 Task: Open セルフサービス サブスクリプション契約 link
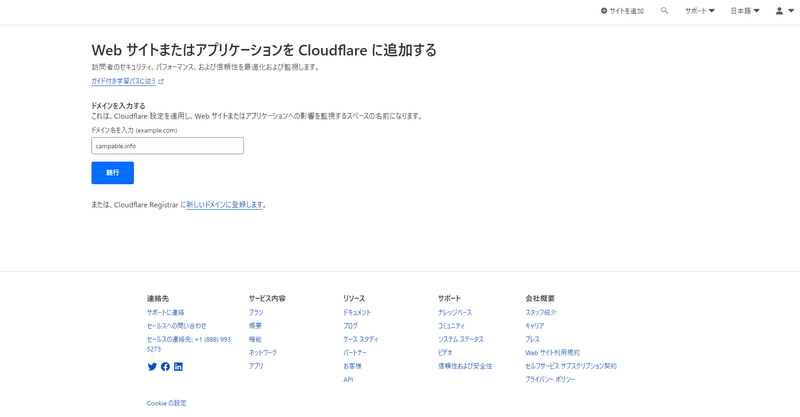pyautogui.click(x=571, y=366)
